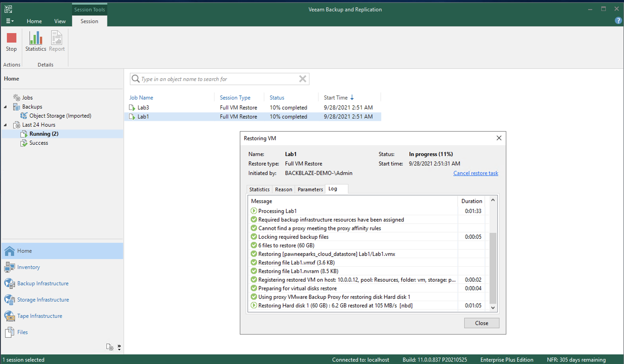Click the Jobs gear icon
Image resolution: width=624 pixels, height=364 pixels.
point(17,97)
